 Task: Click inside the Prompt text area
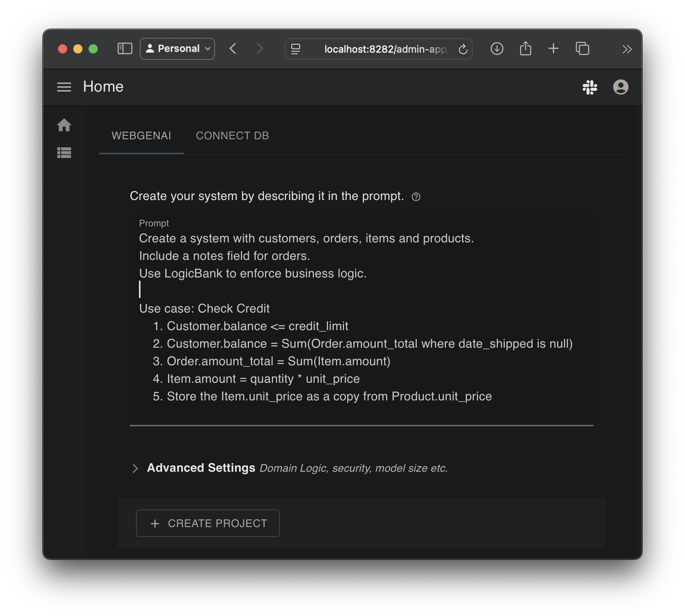362,320
